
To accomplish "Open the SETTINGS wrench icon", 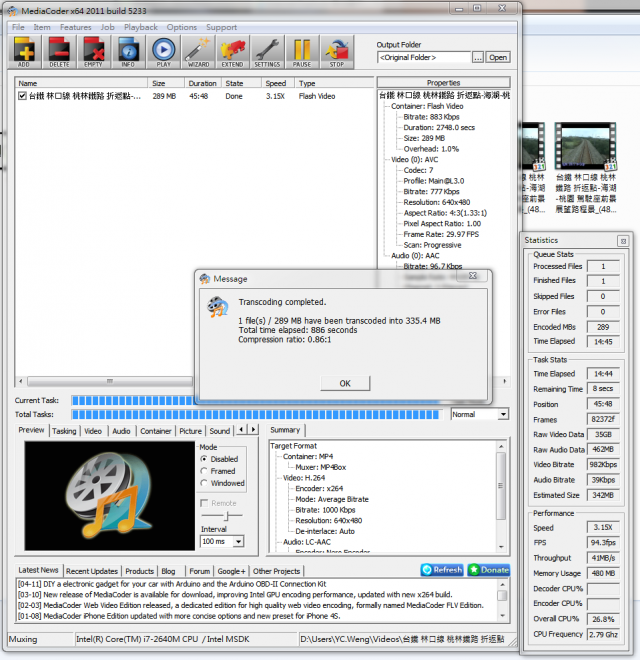I will coord(267,52).
